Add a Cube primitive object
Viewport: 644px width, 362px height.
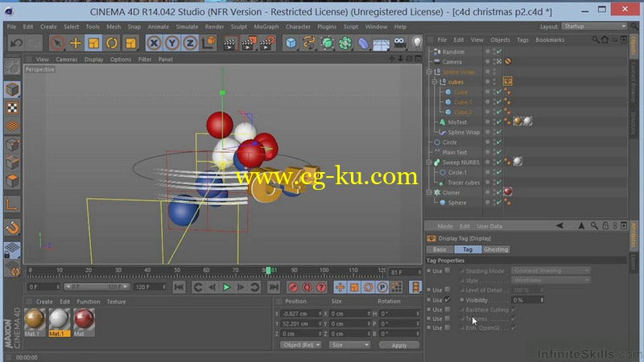coord(291,43)
